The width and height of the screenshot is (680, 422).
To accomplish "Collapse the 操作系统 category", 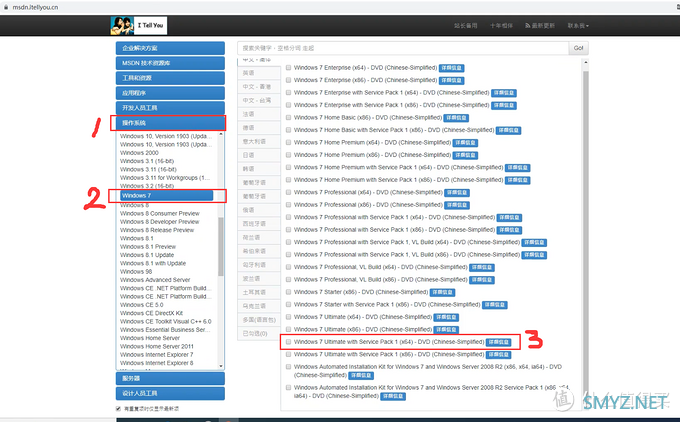I will click(170, 123).
